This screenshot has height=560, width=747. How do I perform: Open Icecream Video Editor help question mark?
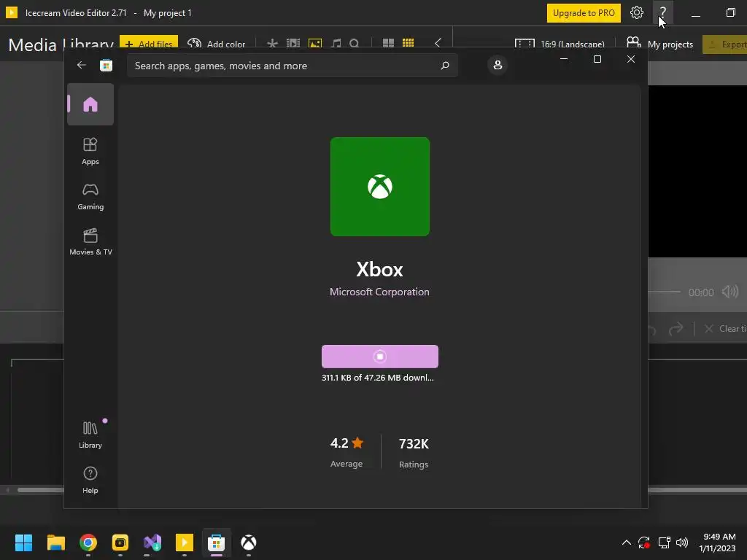[662, 13]
